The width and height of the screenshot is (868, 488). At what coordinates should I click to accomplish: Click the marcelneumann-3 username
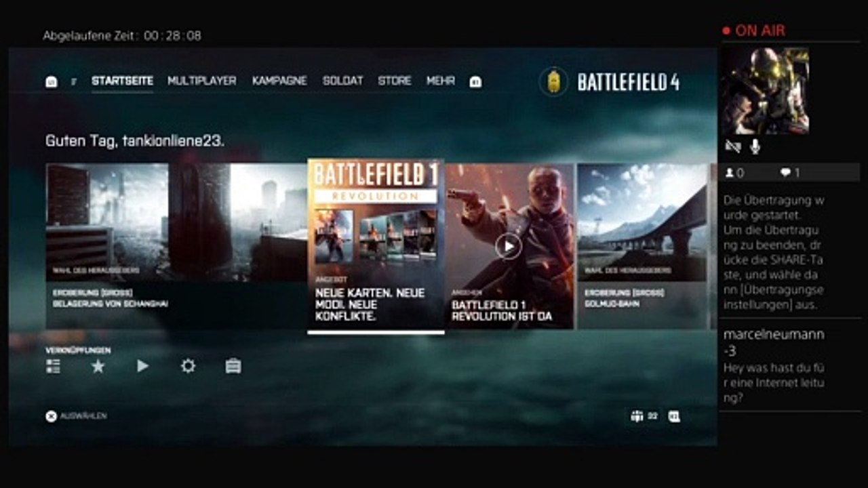point(774,342)
